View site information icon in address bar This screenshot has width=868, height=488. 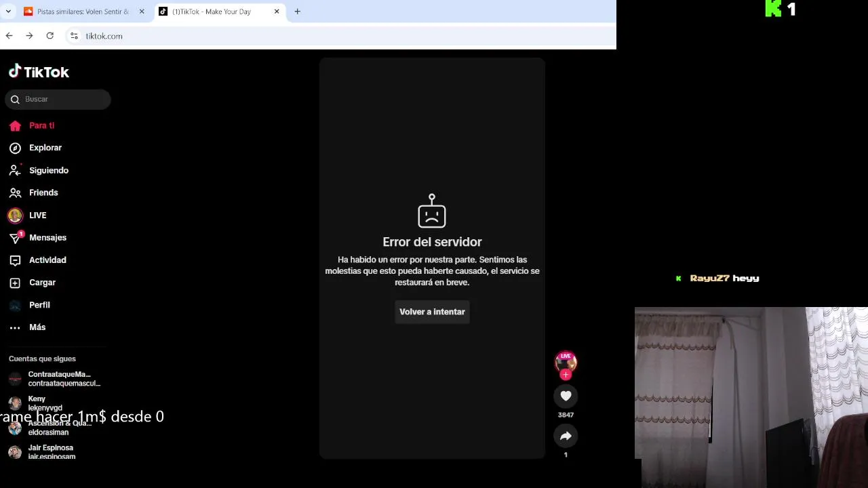point(74,36)
